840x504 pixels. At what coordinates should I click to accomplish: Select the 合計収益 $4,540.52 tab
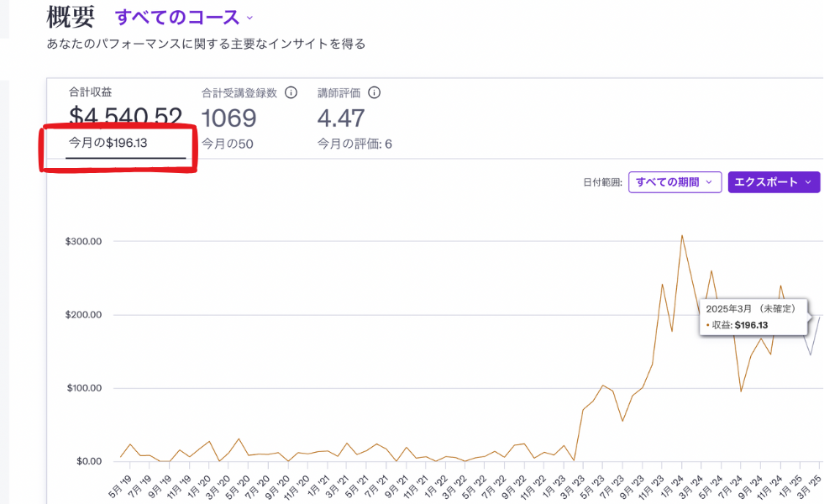tap(125, 116)
